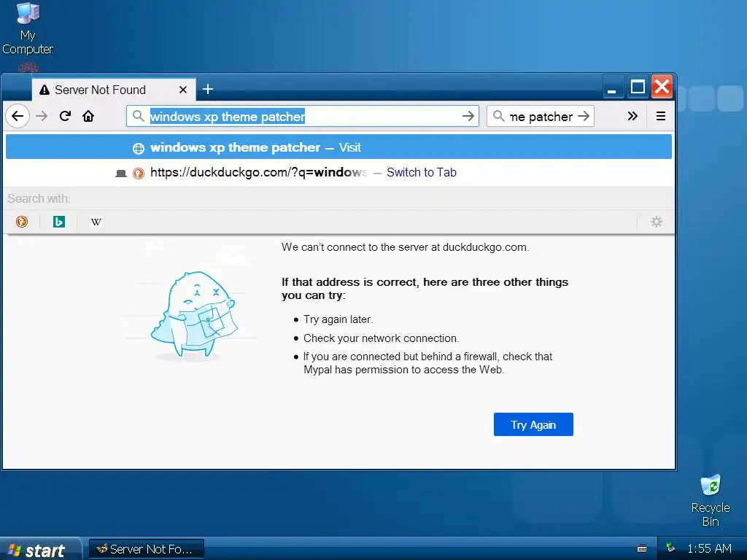Open search settings gear icon
Screen dimensions: 747x560
(x=657, y=222)
